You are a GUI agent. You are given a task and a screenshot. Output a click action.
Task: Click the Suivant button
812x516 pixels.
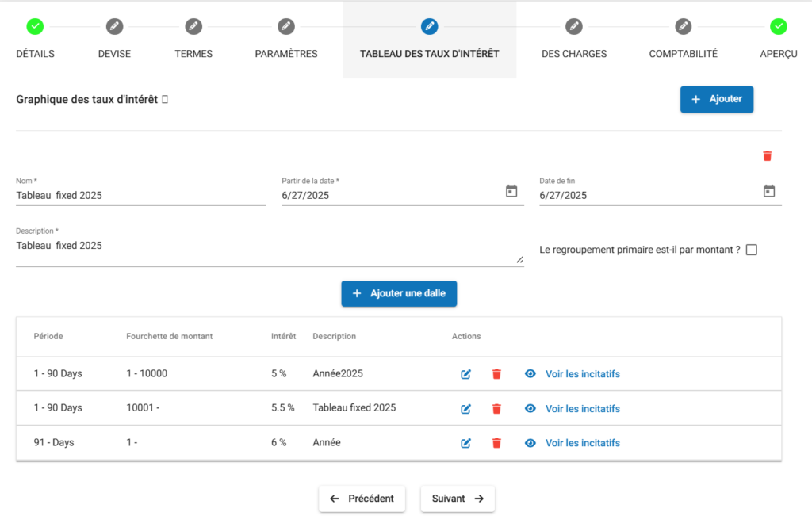458,499
